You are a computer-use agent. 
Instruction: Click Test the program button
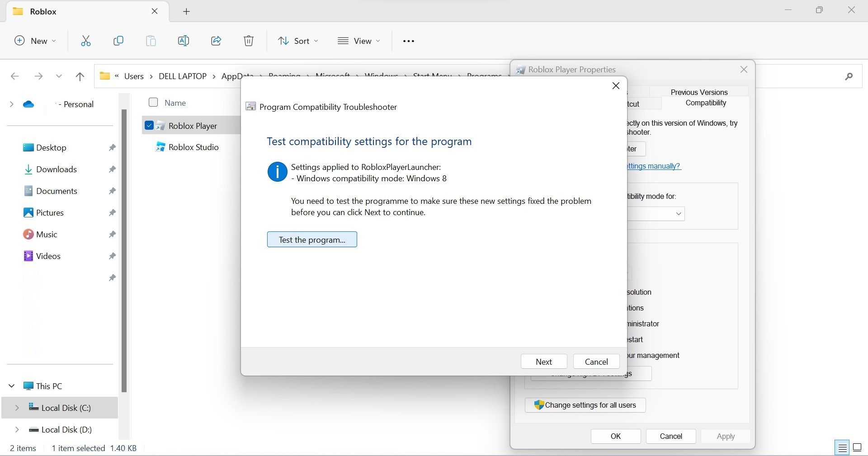pos(312,240)
